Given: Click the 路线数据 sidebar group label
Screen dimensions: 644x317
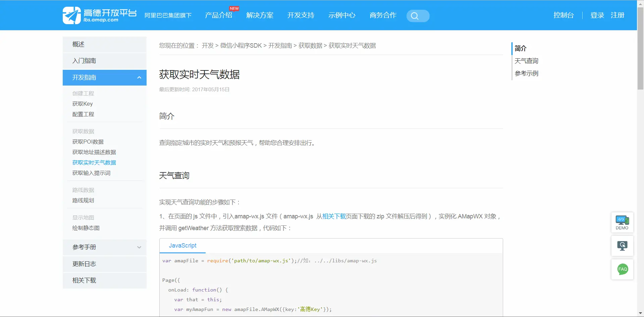Looking at the screenshot, I should 83,190.
